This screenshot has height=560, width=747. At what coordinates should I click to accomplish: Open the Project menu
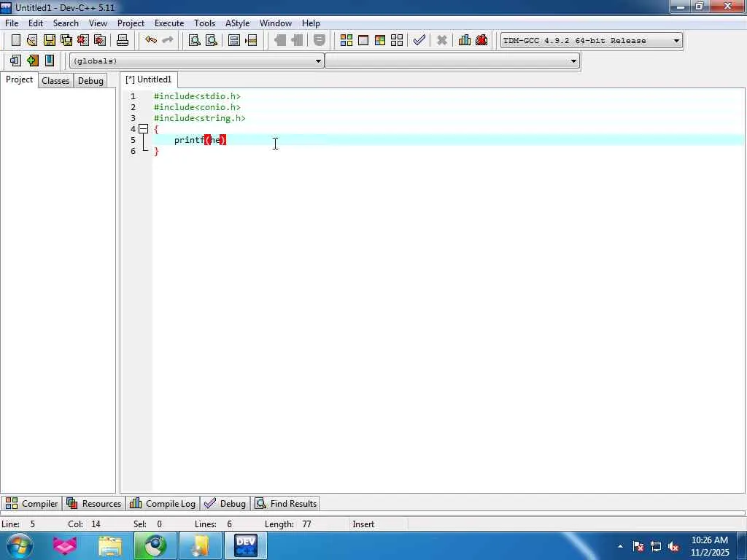click(131, 23)
